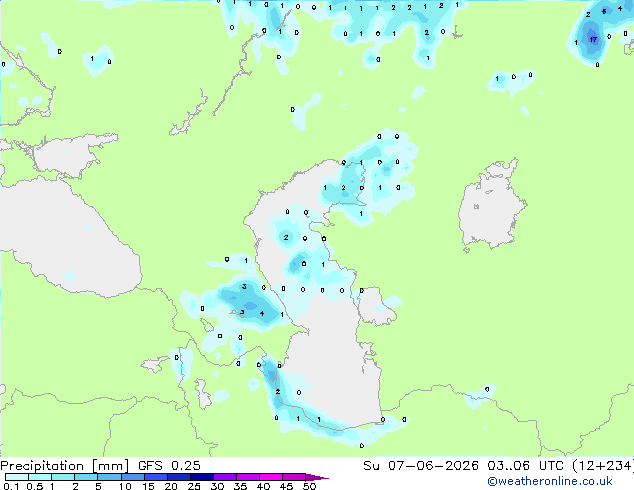Select the 30–35 mm purple swatch
This screenshot has width=634, height=490.
tap(224, 477)
